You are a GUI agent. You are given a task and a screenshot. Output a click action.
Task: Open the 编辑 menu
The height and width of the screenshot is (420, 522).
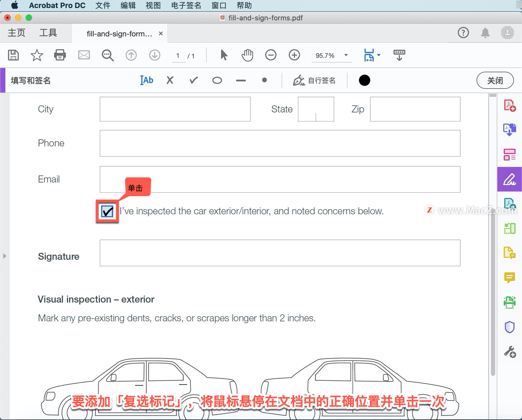point(128,5)
